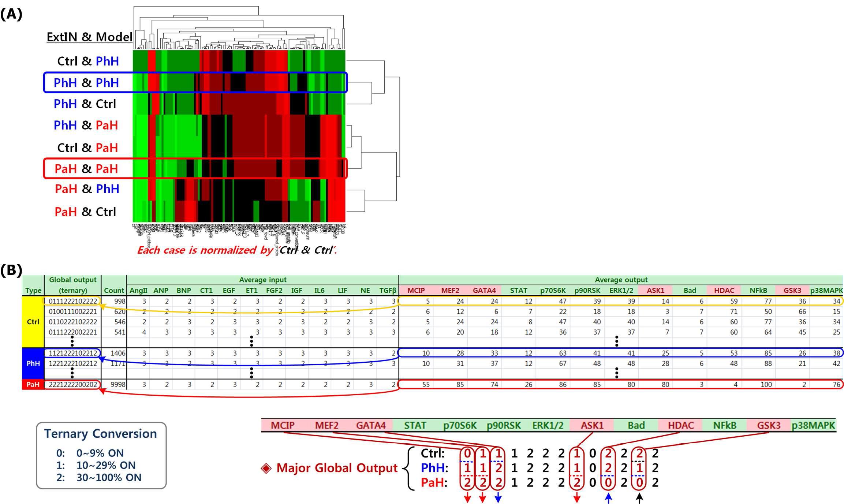Click the 'ExtIN & Model' underlined heading
Screen dimensions: 844x504
tap(89, 37)
